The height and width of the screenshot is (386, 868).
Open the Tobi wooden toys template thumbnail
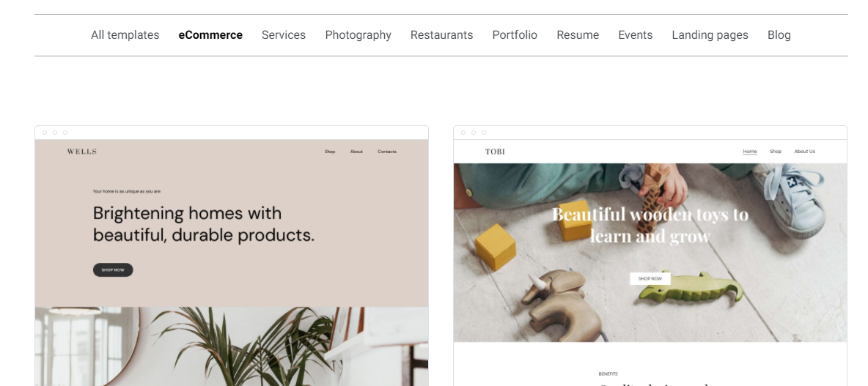(x=650, y=256)
